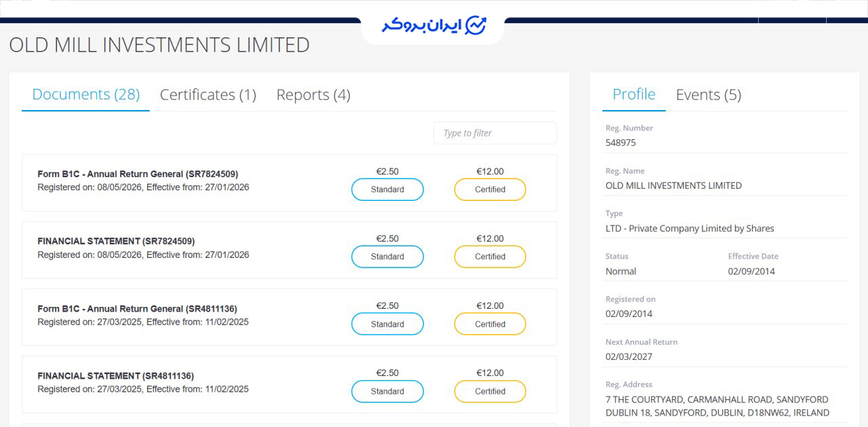
Task: Switch to the Documents (28) tab
Action: point(85,94)
